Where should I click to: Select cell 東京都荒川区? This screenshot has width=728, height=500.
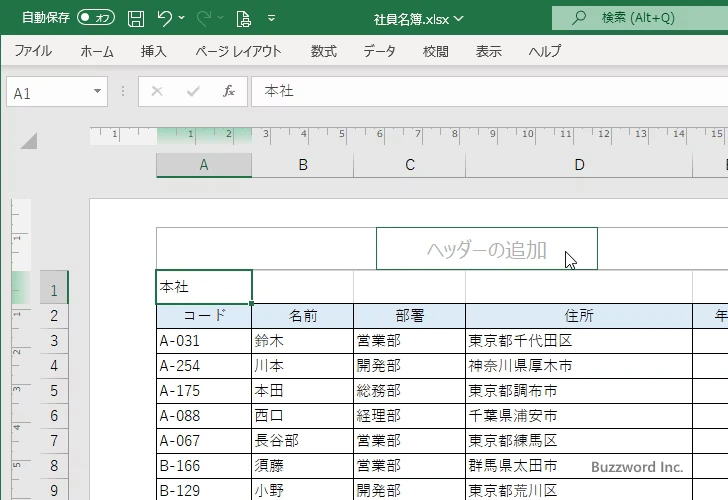(x=579, y=490)
